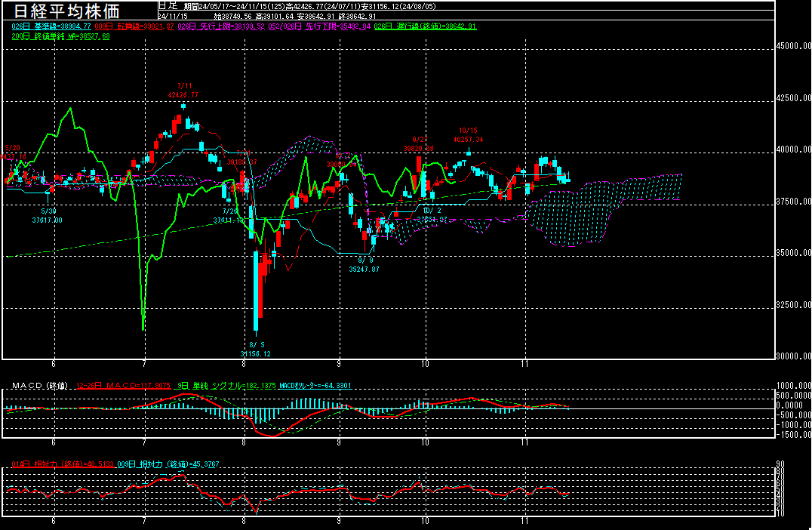Click the 40000.00 price axis label
The width and height of the screenshot is (812, 530).
click(793, 149)
